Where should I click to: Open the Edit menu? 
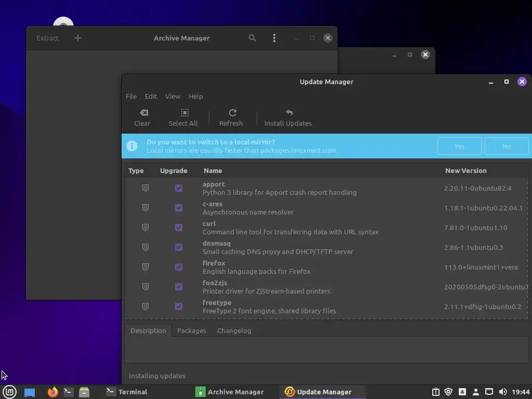pyautogui.click(x=151, y=96)
